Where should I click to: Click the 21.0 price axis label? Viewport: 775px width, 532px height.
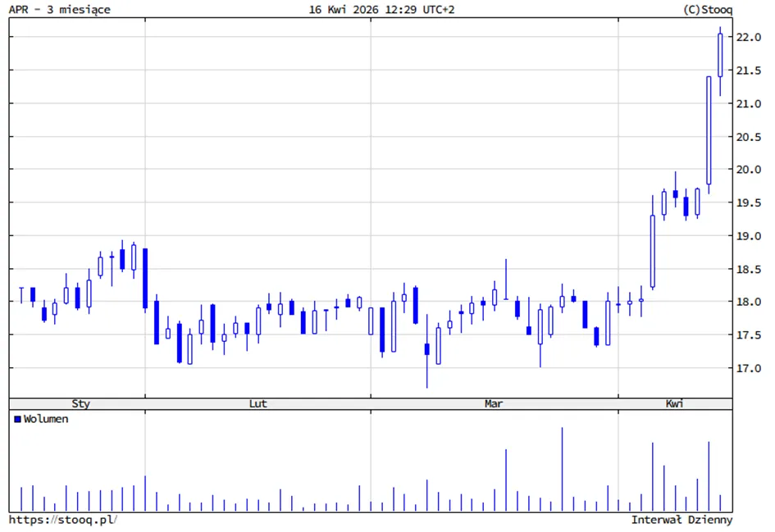748,104
